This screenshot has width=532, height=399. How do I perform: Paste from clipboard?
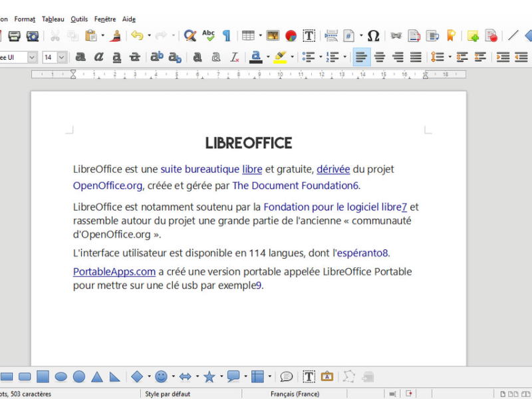(91, 36)
